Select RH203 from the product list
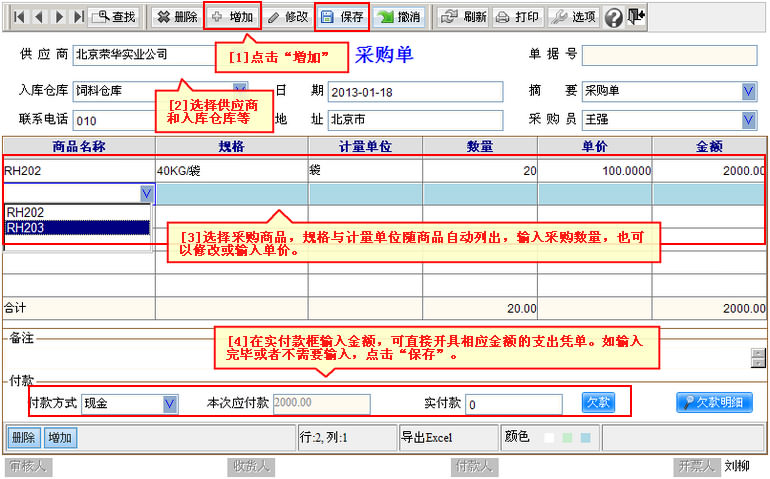This screenshot has height=479, width=770. pos(76,227)
